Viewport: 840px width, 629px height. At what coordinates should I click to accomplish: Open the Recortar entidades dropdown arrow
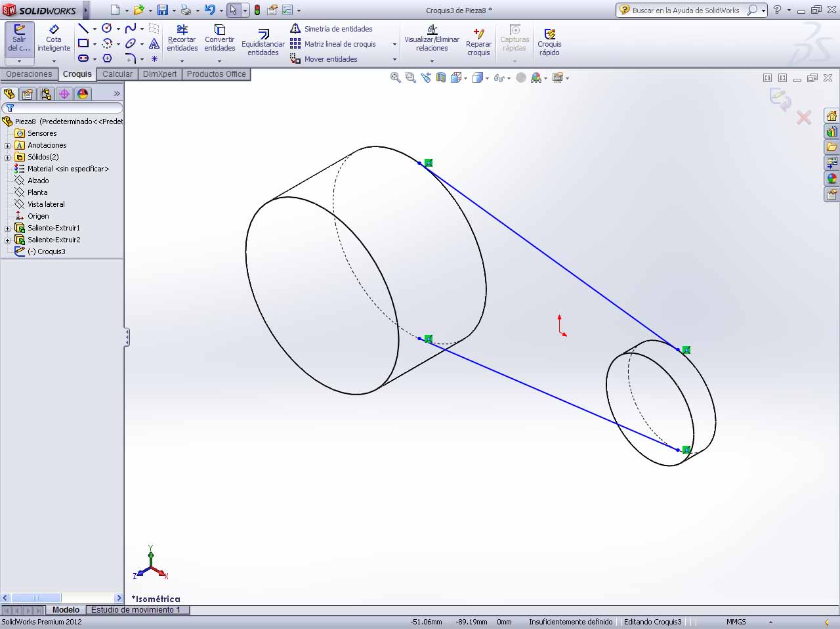[182, 61]
